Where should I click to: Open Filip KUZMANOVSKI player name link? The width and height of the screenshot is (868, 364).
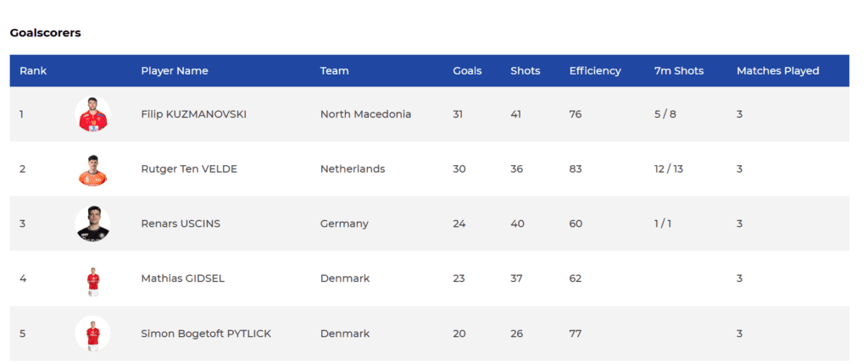[x=193, y=114]
